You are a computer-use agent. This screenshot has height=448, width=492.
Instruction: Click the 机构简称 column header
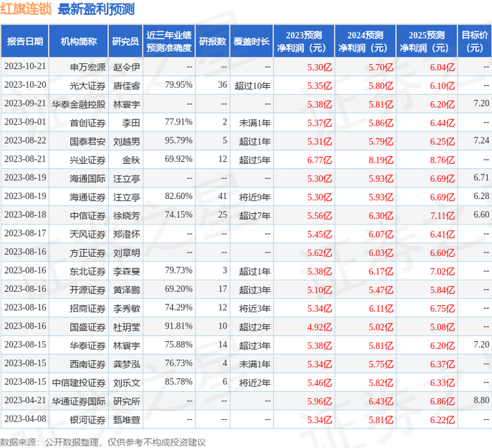click(79, 41)
